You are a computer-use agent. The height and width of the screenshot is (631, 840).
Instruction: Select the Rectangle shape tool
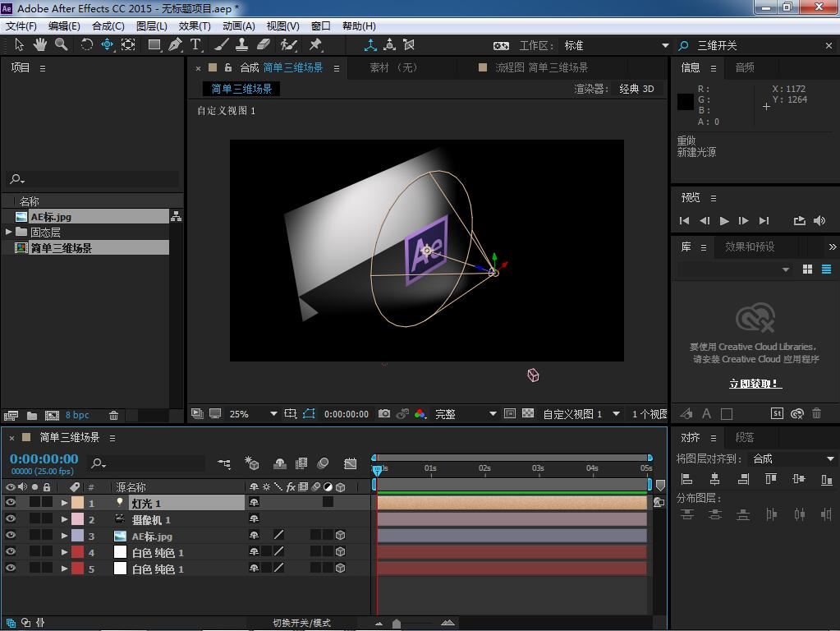pyautogui.click(x=154, y=45)
